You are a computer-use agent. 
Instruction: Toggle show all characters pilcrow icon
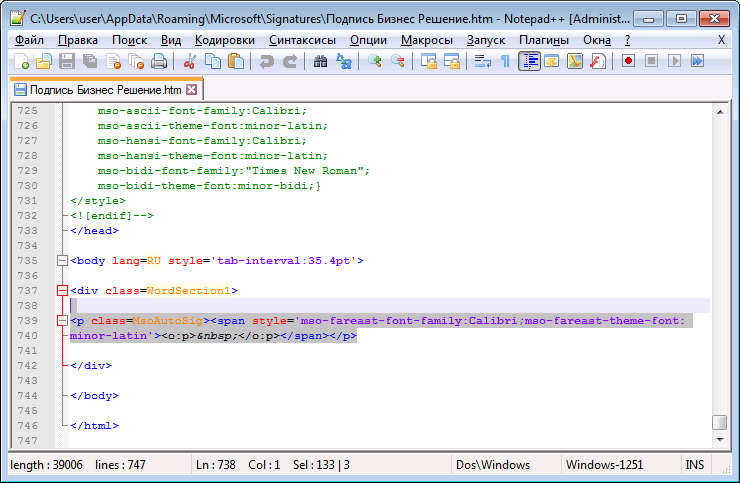click(x=505, y=61)
